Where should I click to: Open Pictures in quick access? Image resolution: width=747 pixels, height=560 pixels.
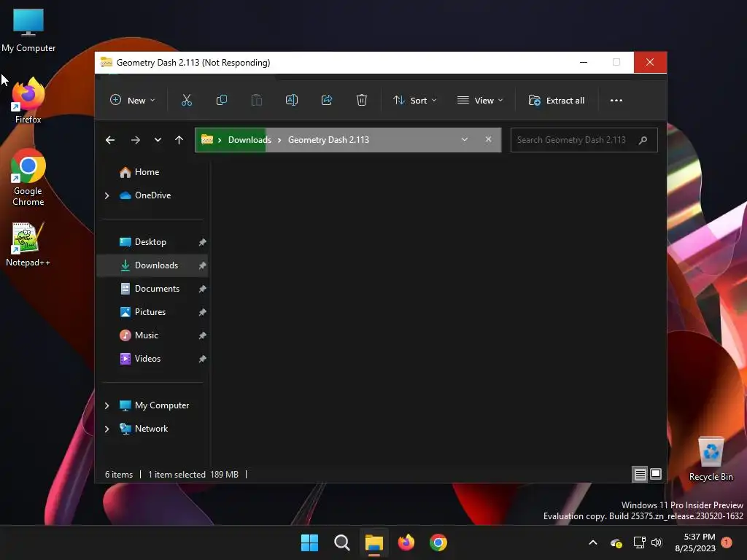150,312
